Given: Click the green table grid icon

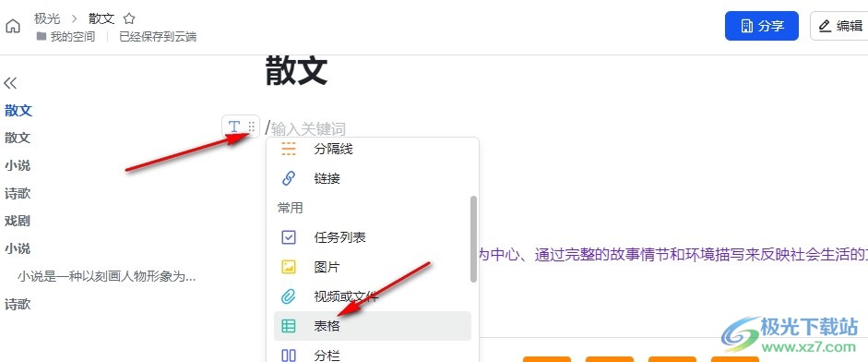Looking at the screenshot, I should click(x=289, y=326).
